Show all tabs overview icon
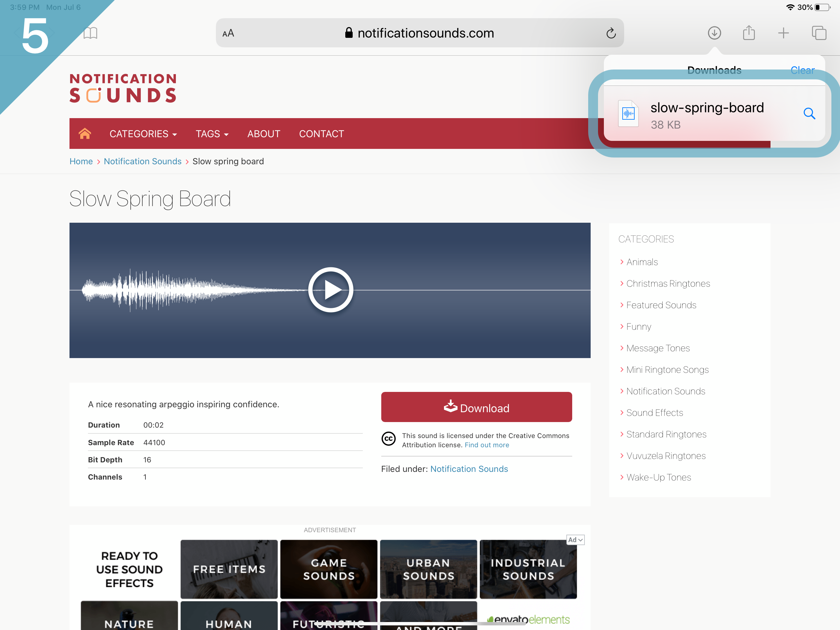The height and width of the screenshot is (630, 840). click(818, 33)
